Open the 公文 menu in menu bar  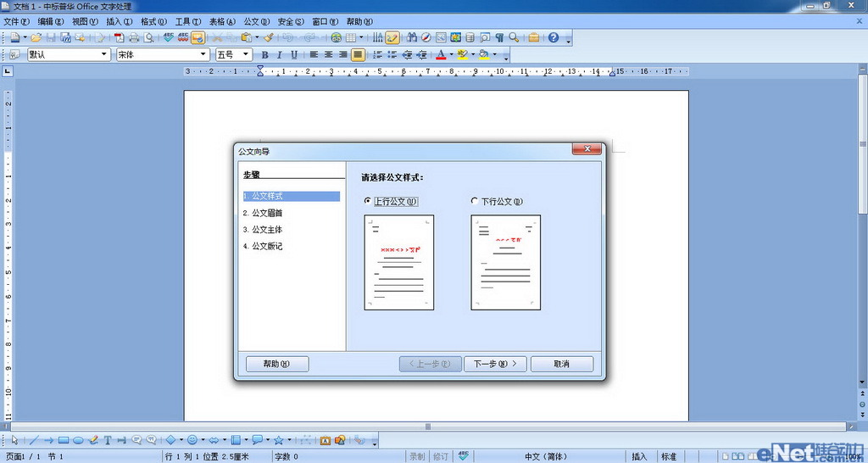255,21
